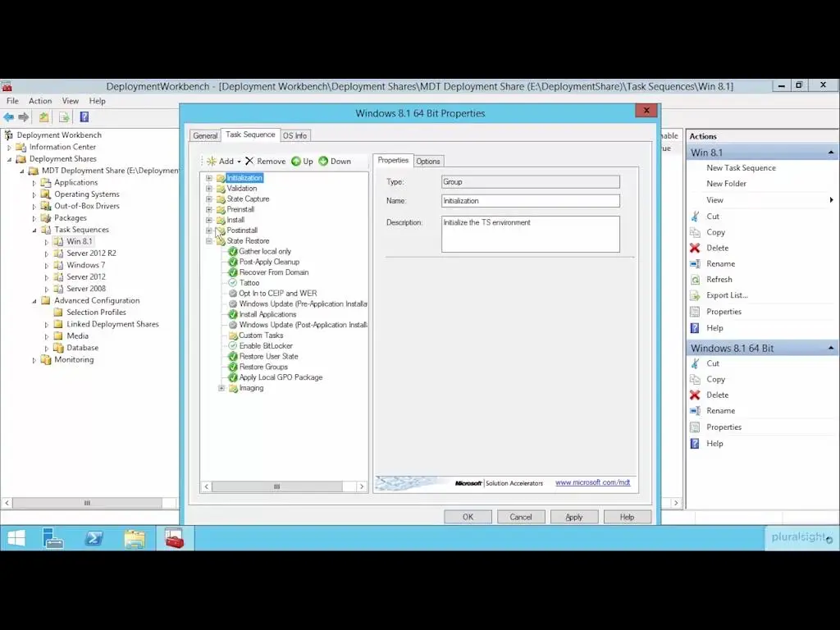Click the dialog Help button
The image size is (840, 630).
(627, 517)
